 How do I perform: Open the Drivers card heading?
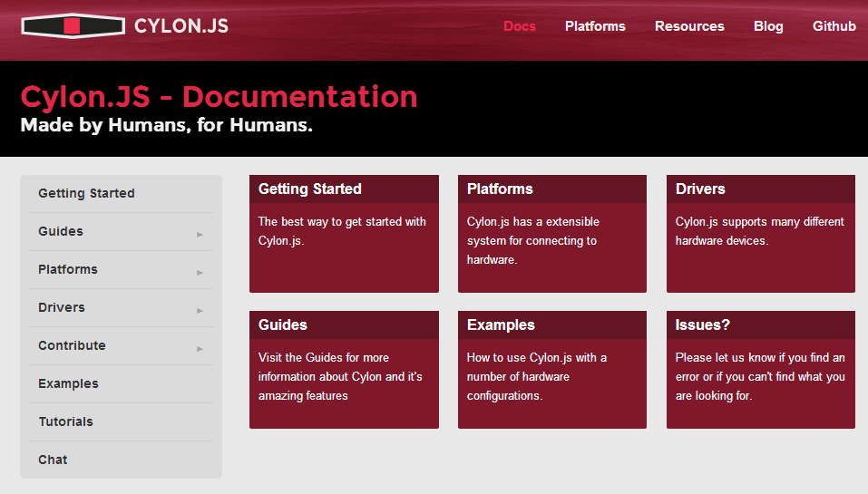(x=699, y=189)
